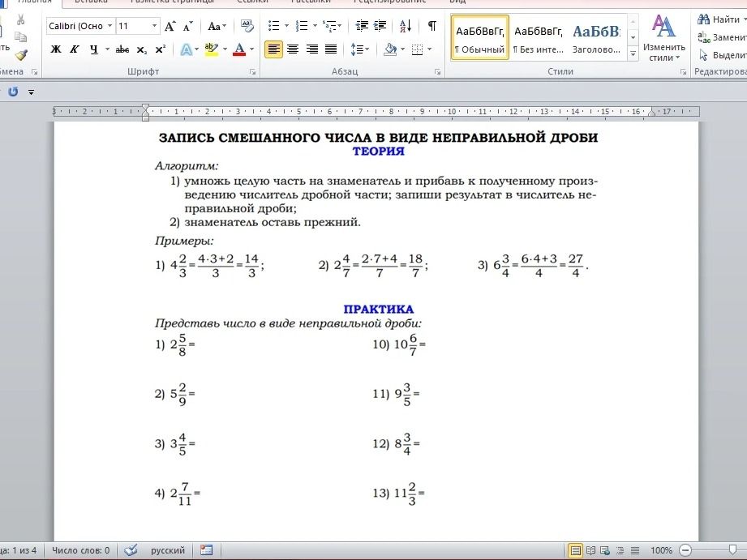Image resolution: width=747 pixels, height=560 pixels.
Task: Click the Format Painter brush icon
Action: coord(20,55)
